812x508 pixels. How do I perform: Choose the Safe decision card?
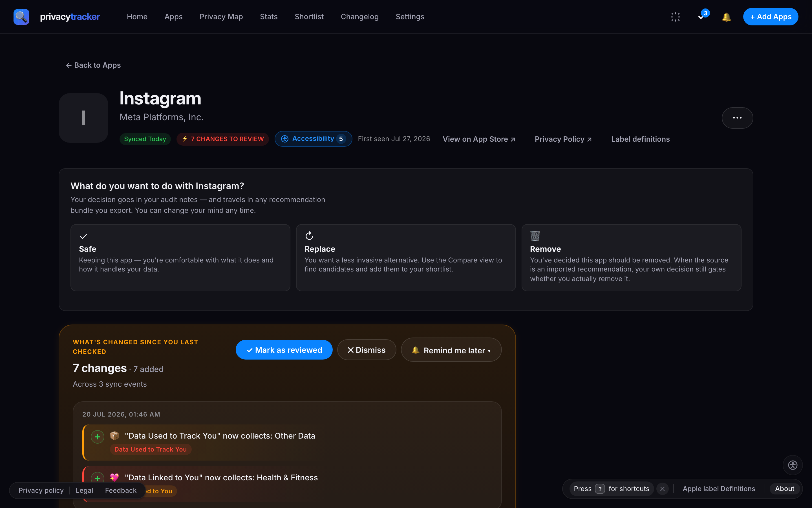(x=180, y=257)
